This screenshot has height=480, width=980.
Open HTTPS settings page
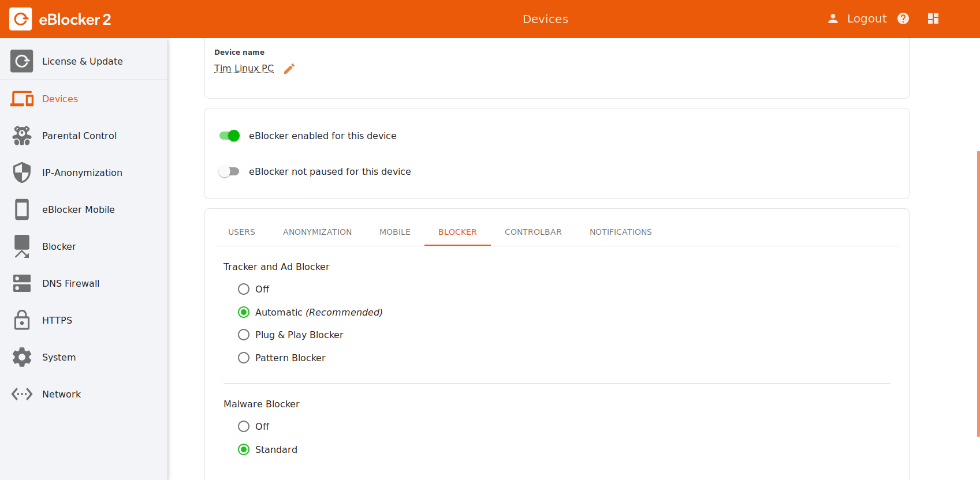coord(57,320)
